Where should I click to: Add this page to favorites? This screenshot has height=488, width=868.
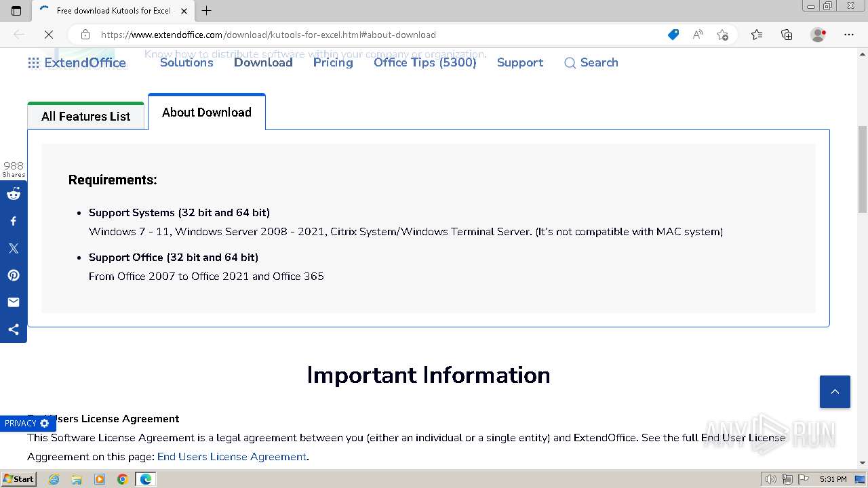[x=722, y=35]
